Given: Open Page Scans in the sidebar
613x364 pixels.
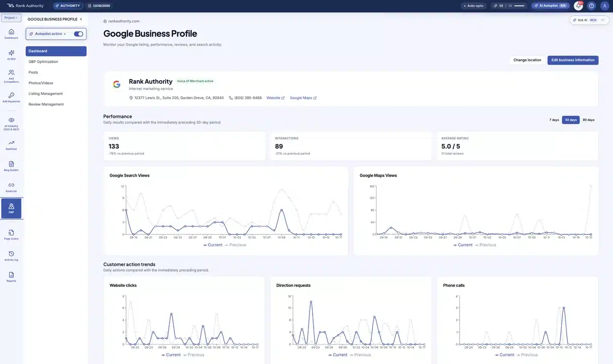Looking at the screenshot, I should [11, 234].
